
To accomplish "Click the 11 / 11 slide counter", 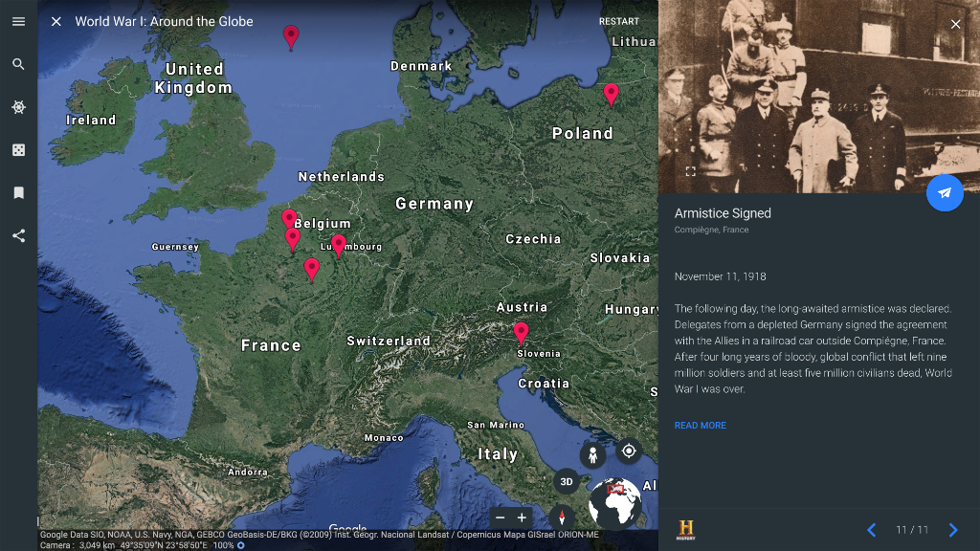I will coord(912,530).
